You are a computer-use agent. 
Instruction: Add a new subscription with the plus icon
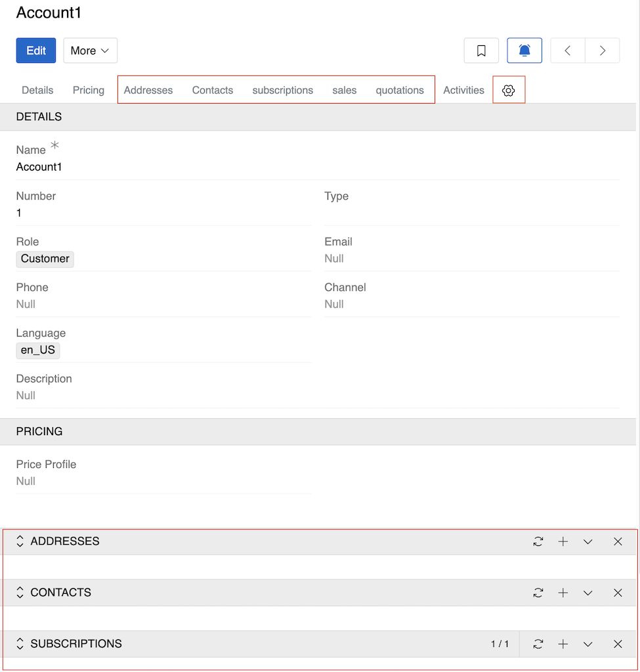point(563,644)
